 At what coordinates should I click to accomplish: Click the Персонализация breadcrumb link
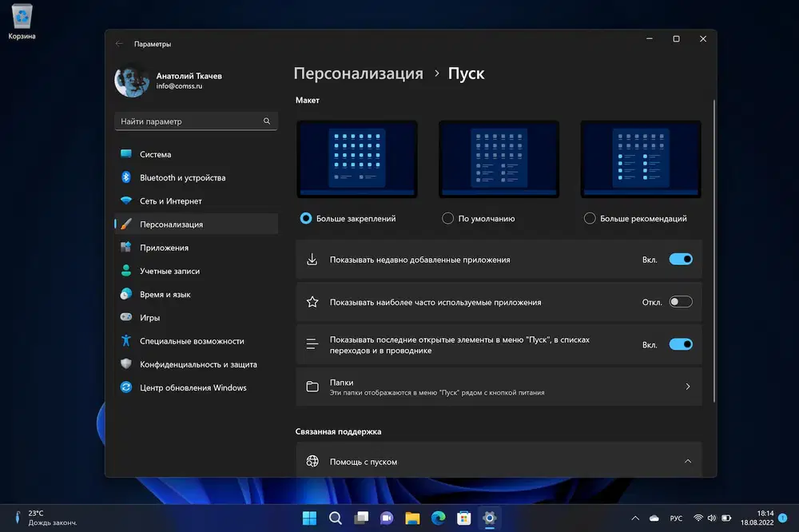click(358, 73)
